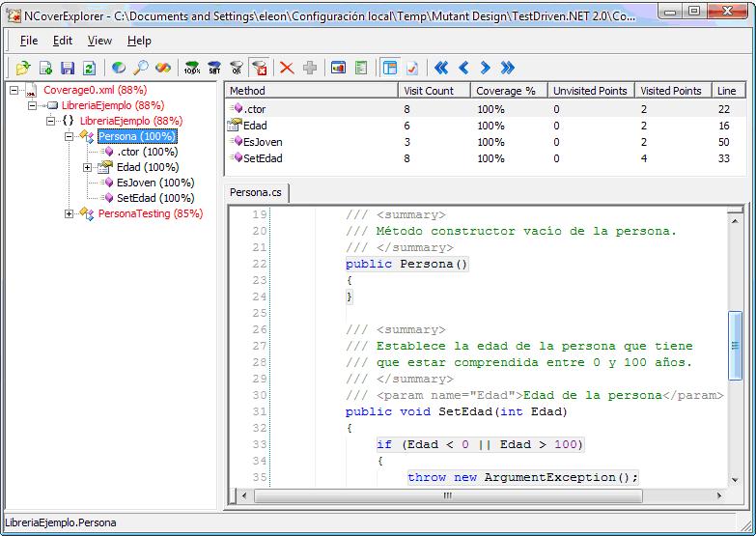
Task: Toggle the panel layout view button
Action: [x=389, y=68]
